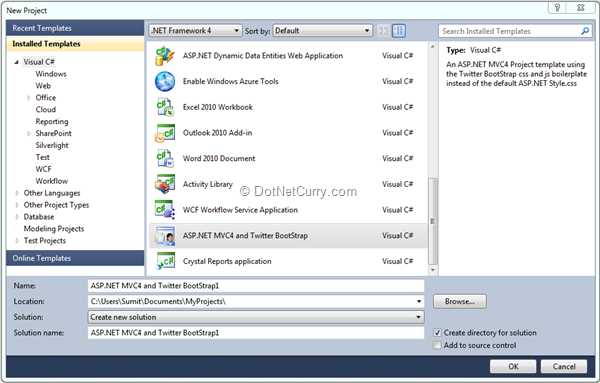Viewport: 600px width, 383px height.
Task: Select 'Outlook 2010 Add-in' template name
Action: coord(217,133)
